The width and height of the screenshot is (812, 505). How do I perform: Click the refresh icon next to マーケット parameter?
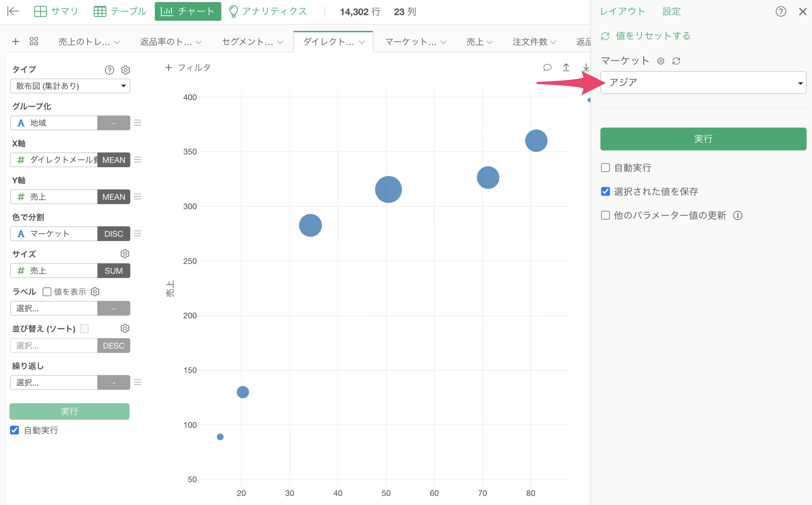(x=676, y=61)
